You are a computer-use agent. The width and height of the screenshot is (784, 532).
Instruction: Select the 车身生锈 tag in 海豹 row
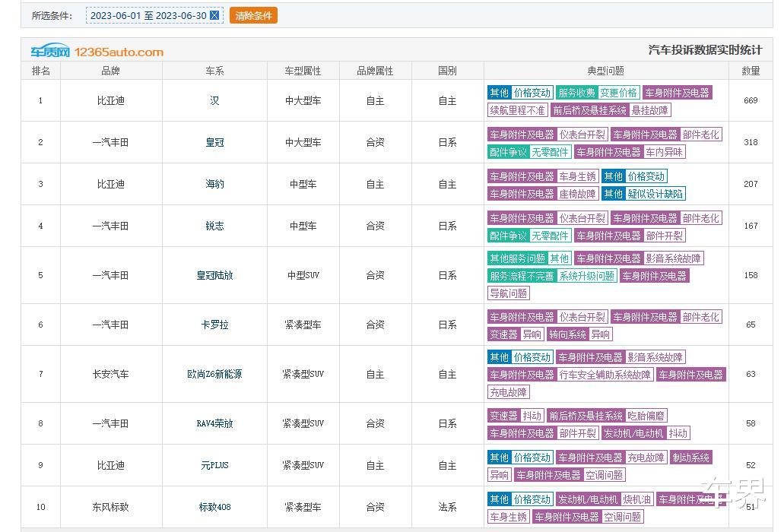pyautogui.click(x=577, y=176)
